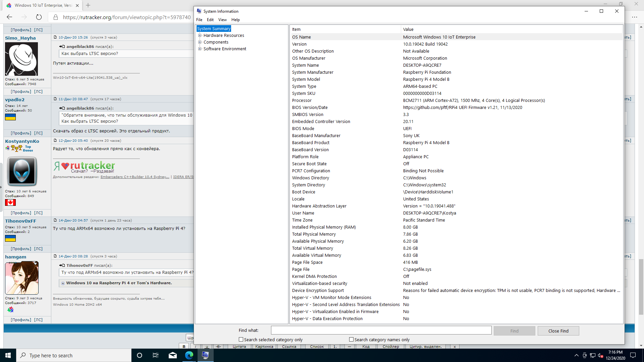Image resolution: width=644 pixels, height=362 pixels.
Task: Click the taskbar clock showing 7:16 PM
Action: pyautogui.click(x=615, y=355)
